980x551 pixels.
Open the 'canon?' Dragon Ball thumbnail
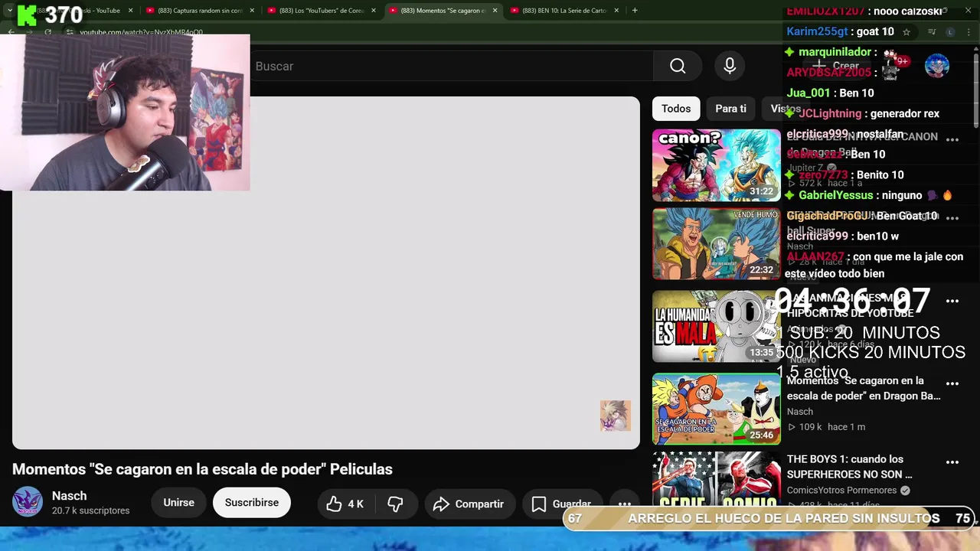coord(717,165)
